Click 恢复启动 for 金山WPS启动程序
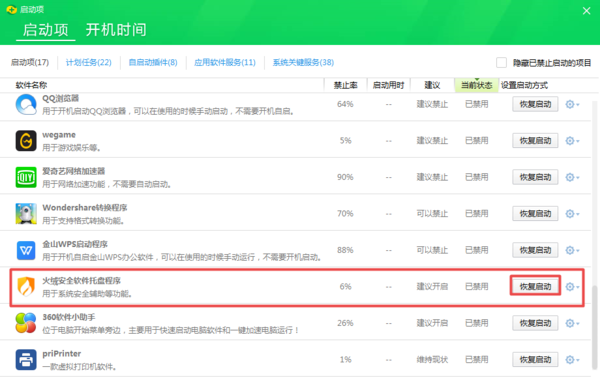 (535, 250)
